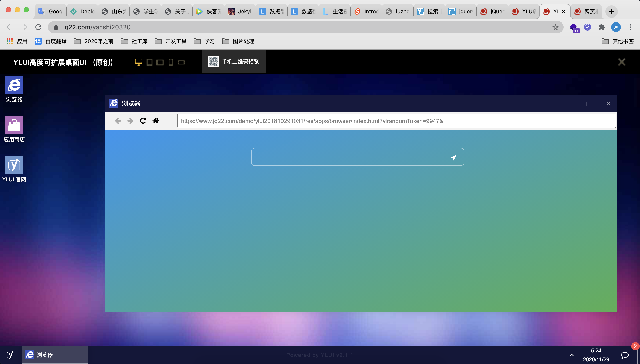Viewport: 640px width, 364px height.
Task: Click the YLUI start button in taskbar
Action: click(10, 355)
